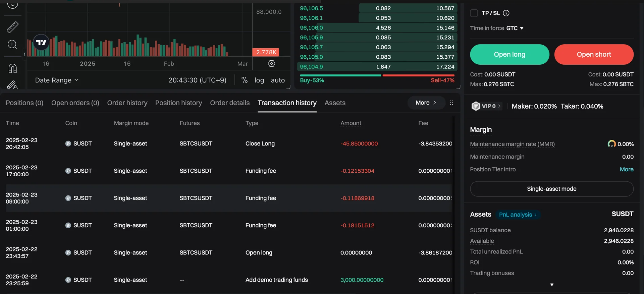Activate the zoom in tool
644x294 pixels.
pyautogui.click(x=12, y=45)
